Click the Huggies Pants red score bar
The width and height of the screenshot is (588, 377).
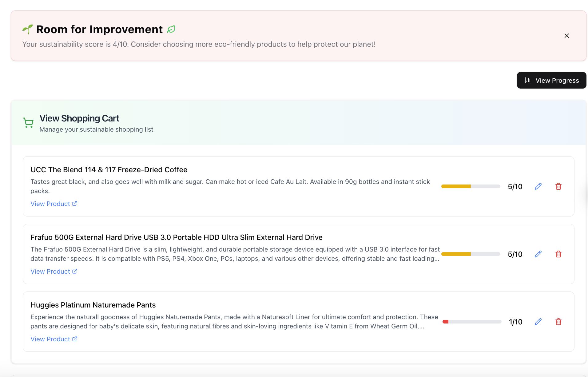click(472, 322)
